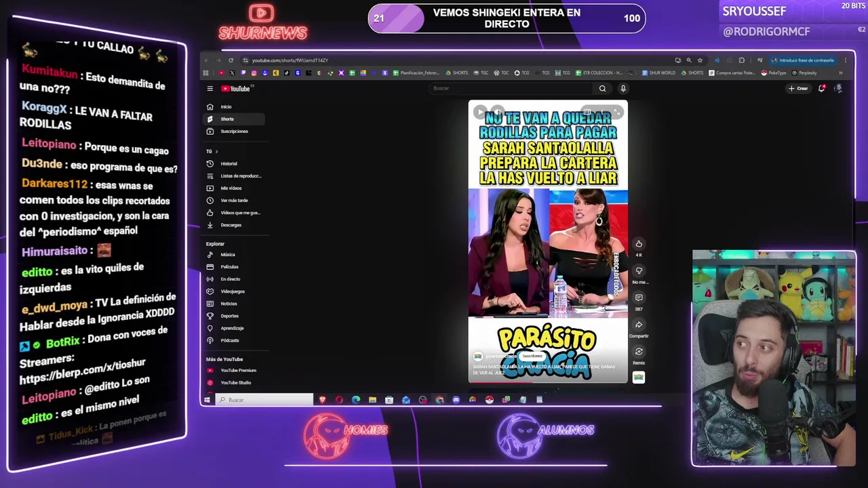Launch Brave from the taskbar

323,400
